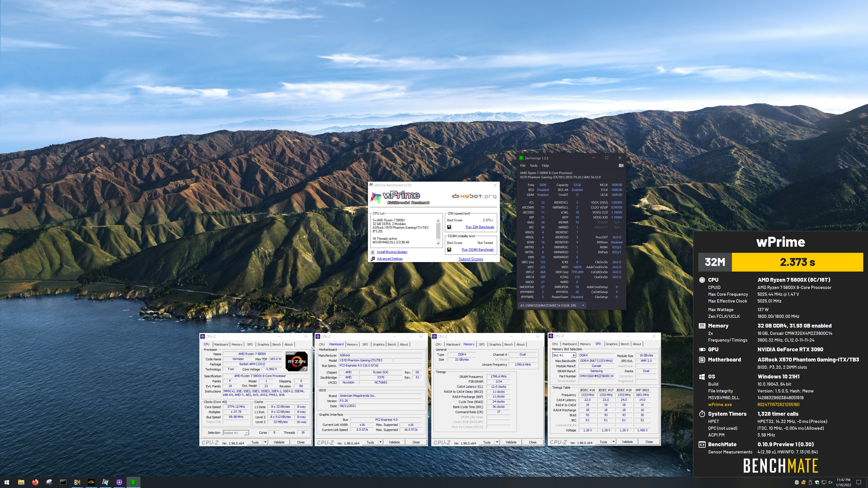This screenshot has width=868, height=488.
Task: Click the orange wPrime.exe label in BenchMate
Action: point(720,404)
